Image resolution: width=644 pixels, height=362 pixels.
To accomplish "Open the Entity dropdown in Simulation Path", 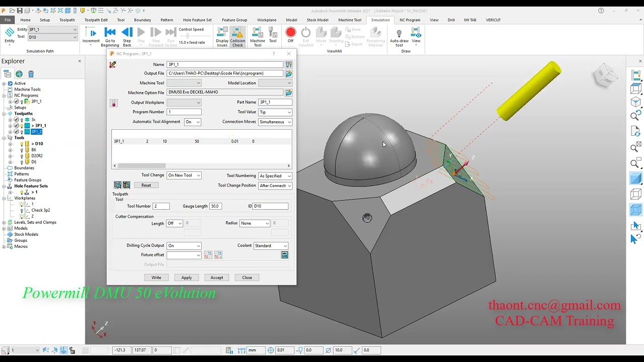I will click(53, 30).
